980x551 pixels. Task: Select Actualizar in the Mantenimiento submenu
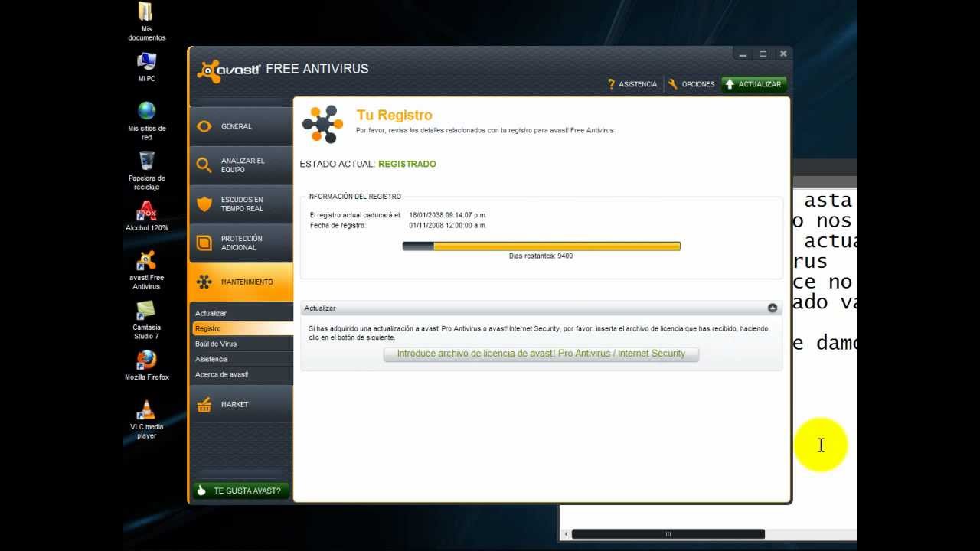tap(242, 313)
